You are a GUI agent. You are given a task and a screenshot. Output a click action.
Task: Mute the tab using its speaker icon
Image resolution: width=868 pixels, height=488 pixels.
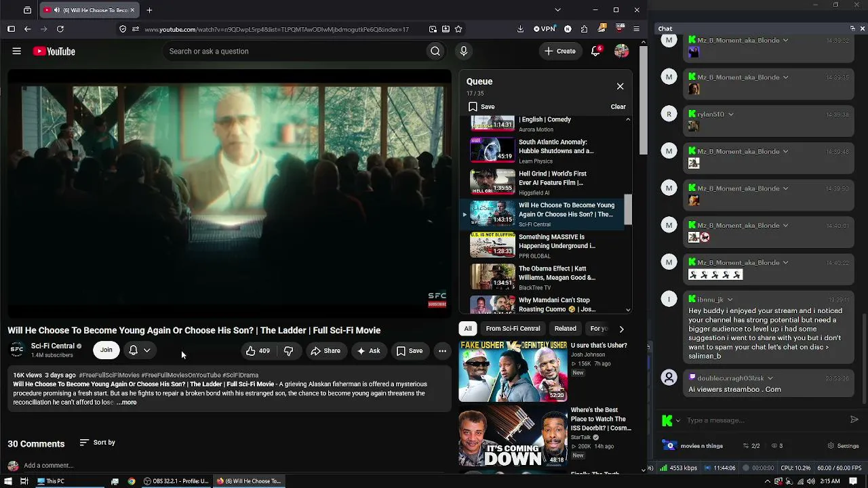tap(56, 10)
